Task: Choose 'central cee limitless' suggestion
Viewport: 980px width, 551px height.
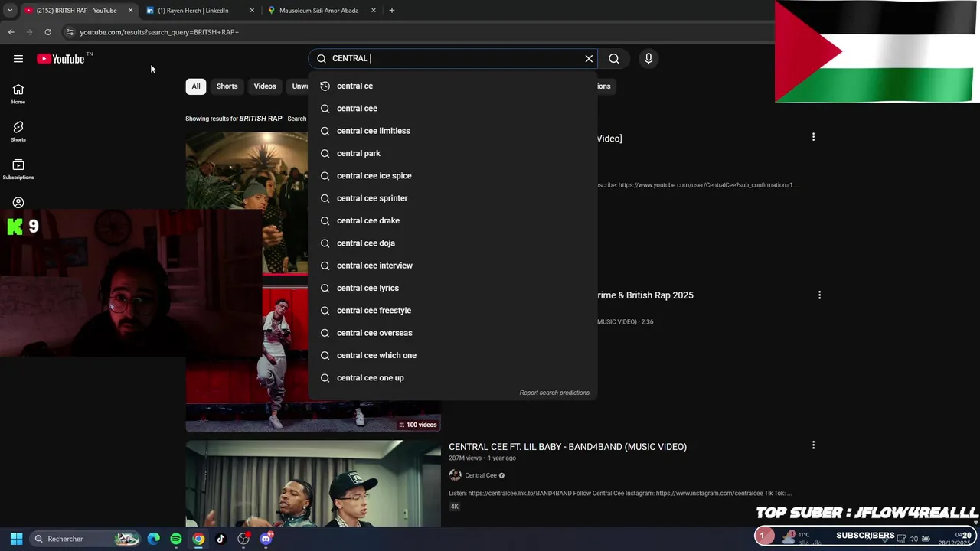Action: tap(452, 131)
